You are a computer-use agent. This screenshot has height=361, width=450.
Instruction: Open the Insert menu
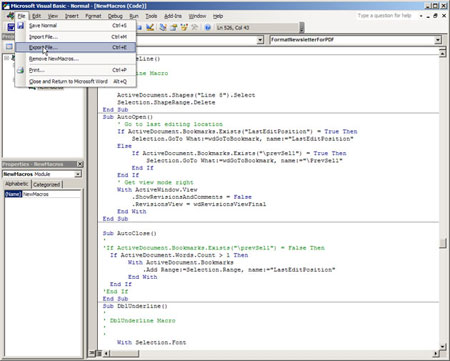click(x=71, y=16)
